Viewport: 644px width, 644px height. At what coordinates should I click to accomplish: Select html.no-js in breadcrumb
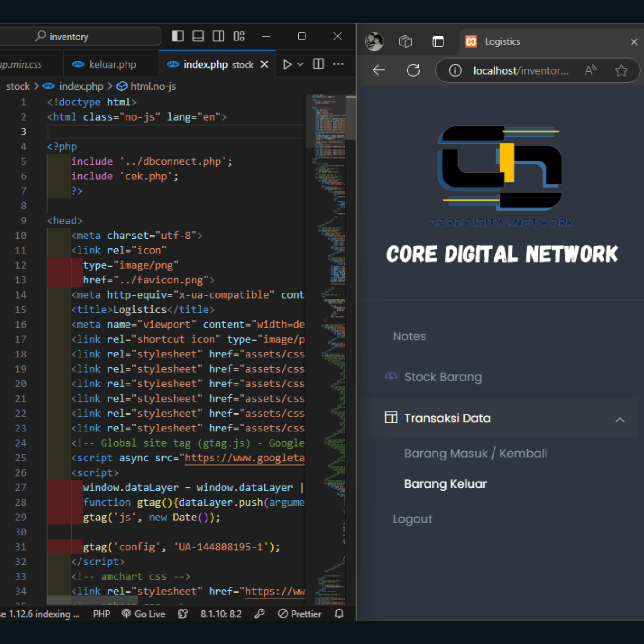153,86
